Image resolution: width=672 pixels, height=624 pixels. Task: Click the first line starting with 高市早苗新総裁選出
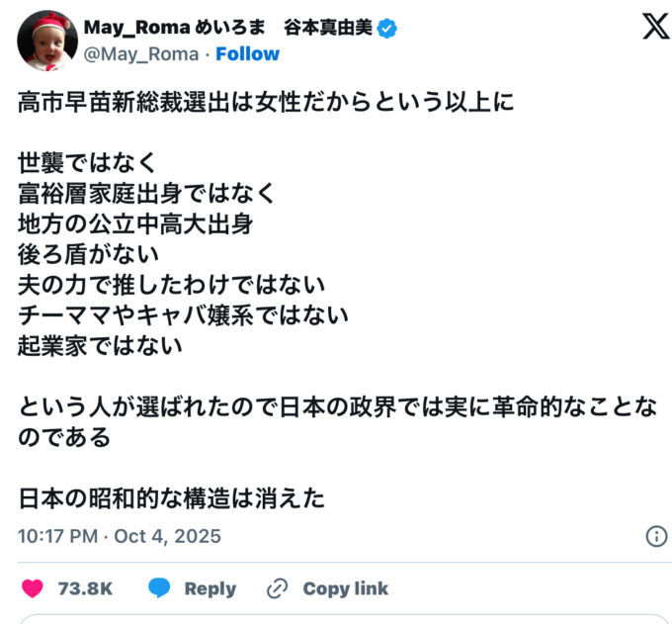266,101
